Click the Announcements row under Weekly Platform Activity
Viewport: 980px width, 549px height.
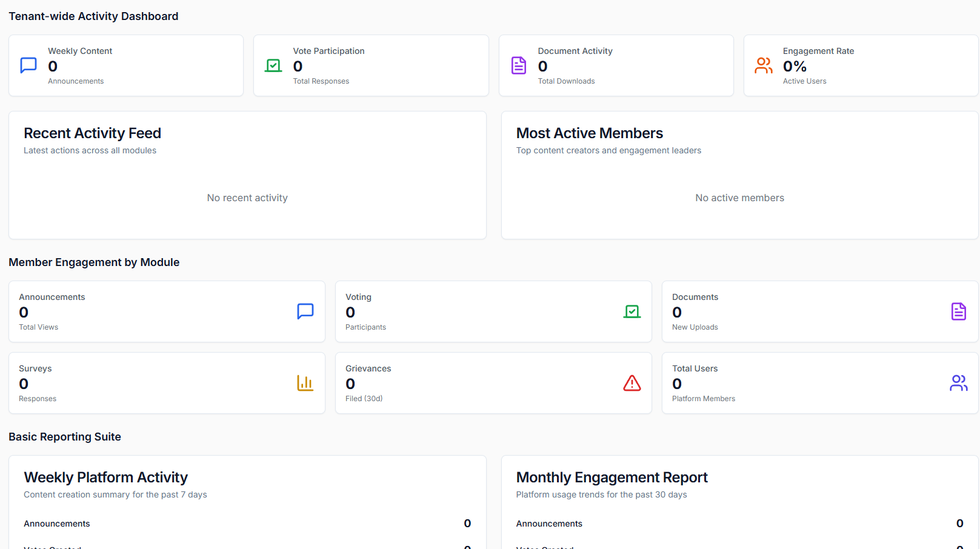[247, 524]
